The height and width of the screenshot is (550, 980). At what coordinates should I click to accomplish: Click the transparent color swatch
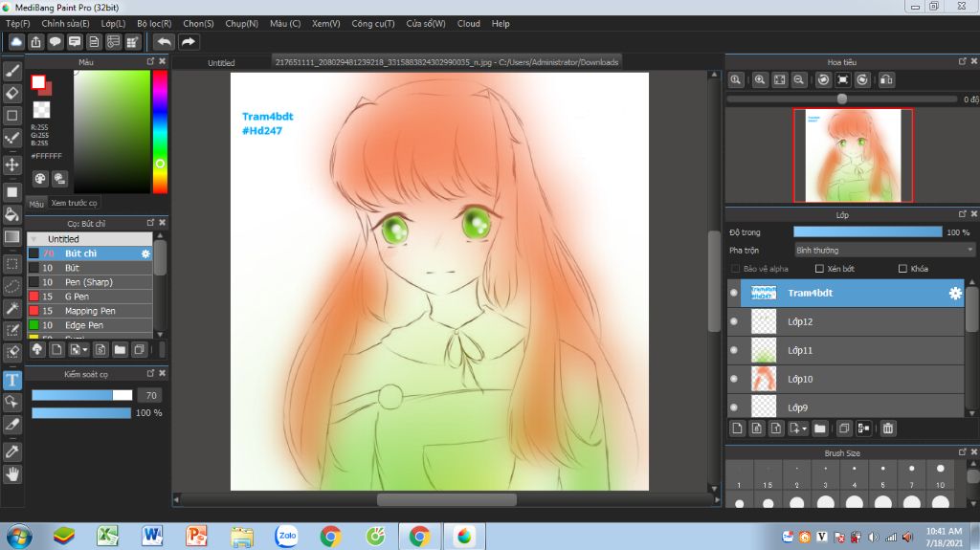41,109
